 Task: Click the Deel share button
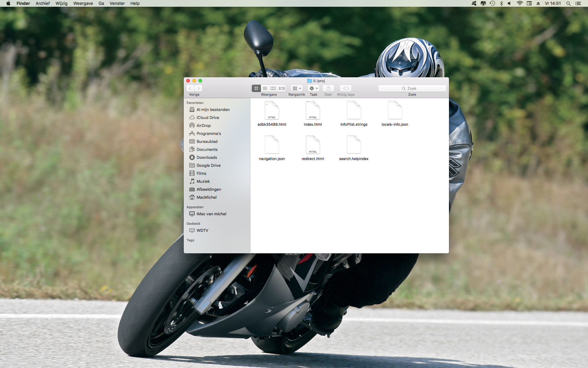pos(328,88)
